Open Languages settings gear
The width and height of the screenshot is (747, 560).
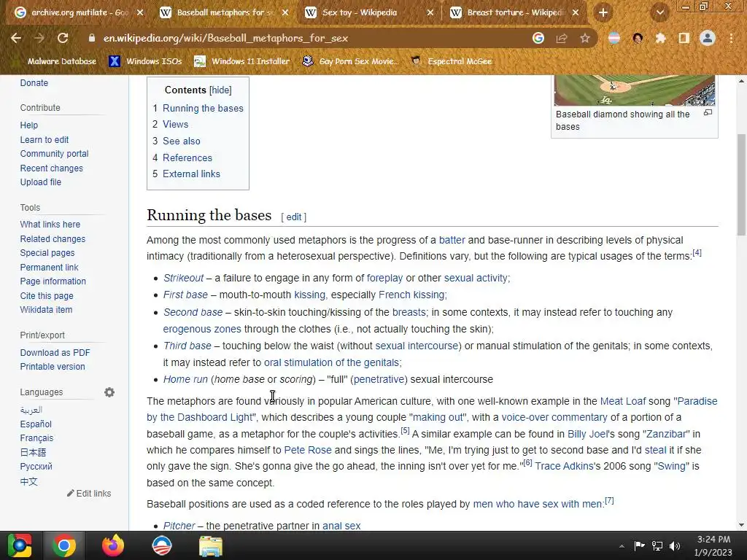click(x=109, y=392)
